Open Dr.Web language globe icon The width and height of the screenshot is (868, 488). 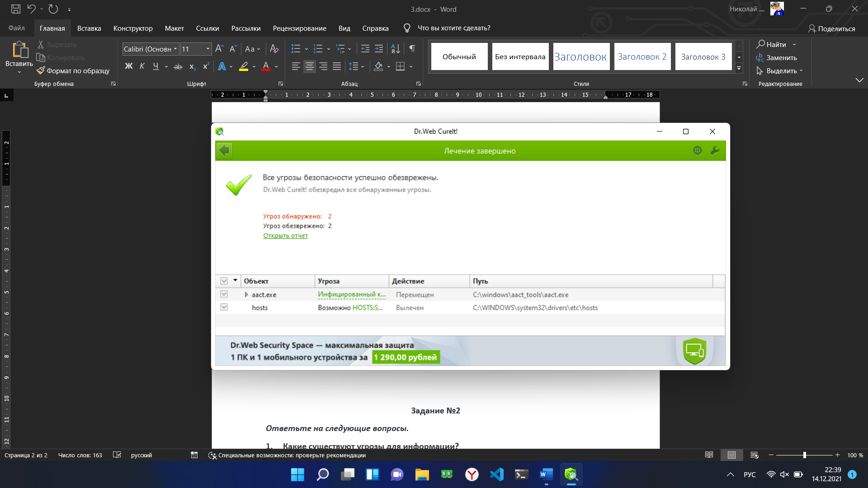click(x=697, y=150)
